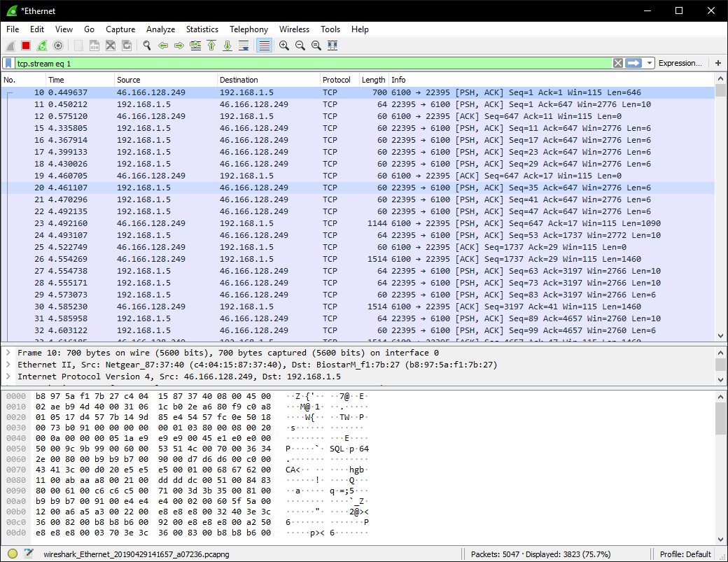The image size is (728, 562).
Task: Click the packet list vertical scrollbar
Action: click(x=720, y=210)
